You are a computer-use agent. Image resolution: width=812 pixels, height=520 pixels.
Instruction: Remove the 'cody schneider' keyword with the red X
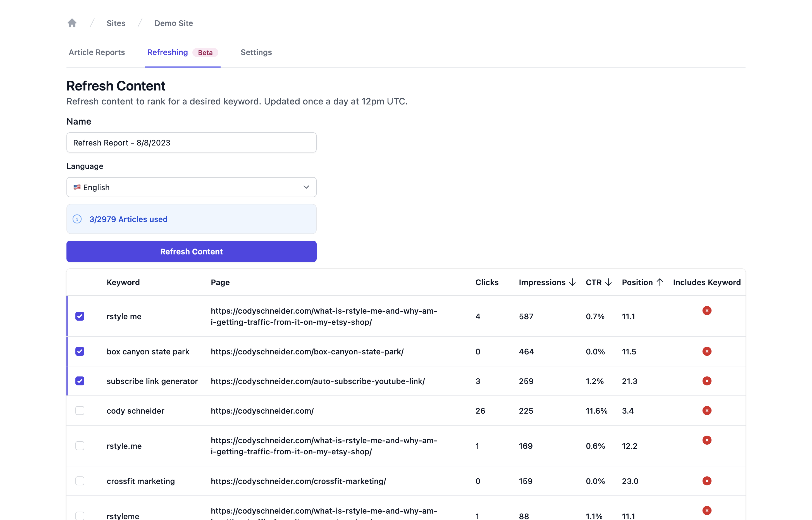[707, 411]
